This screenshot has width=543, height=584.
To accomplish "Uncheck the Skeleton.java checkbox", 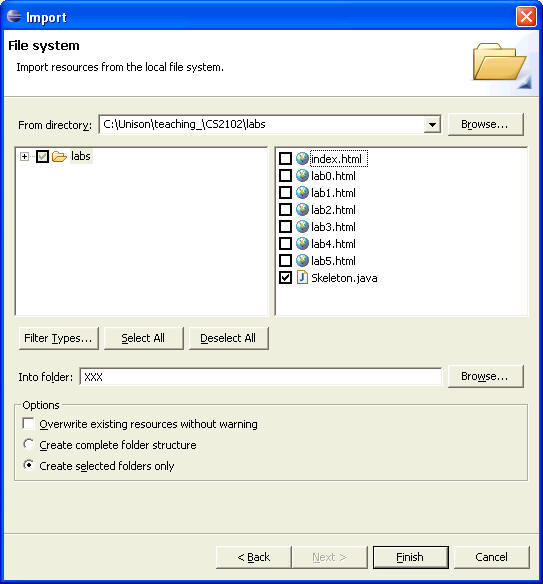I will click(x=285, y=277).
